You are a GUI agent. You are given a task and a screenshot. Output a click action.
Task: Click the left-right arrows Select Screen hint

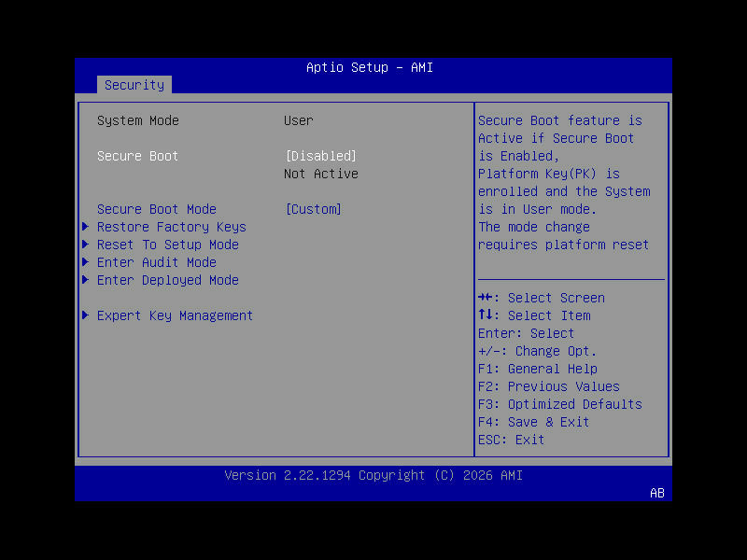pyautogui.click(x=542, y=298)
